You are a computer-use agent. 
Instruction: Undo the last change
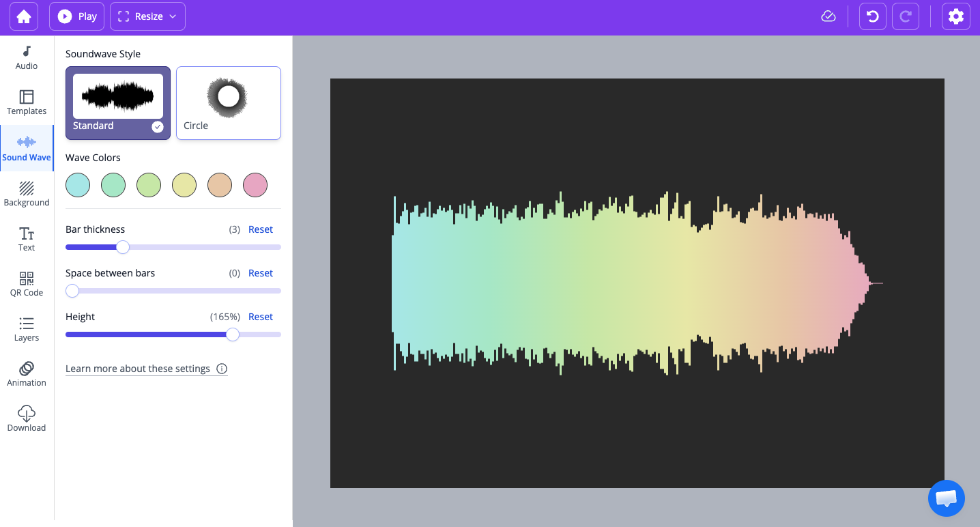[872, 16]
